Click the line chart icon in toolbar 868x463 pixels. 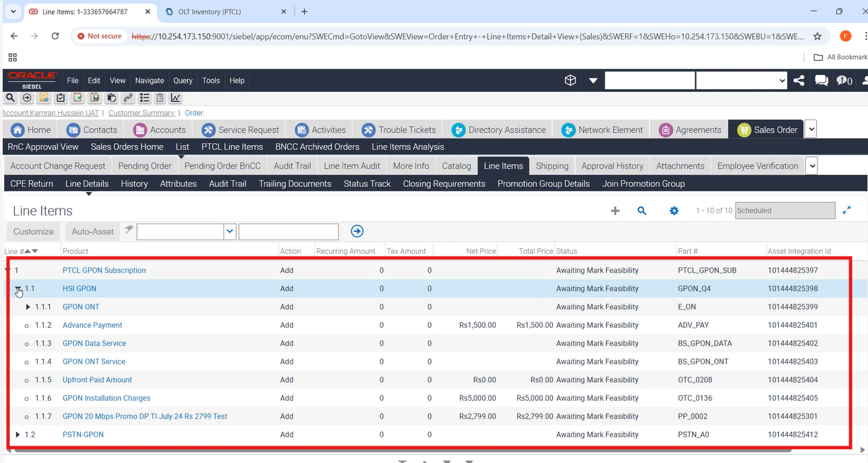tap(175, 98)
